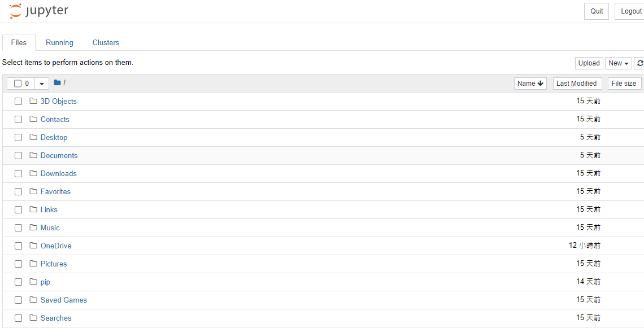This screenshot has height=328, width=644.
Task: Click the refresh file list icon
Action: click(x=639, y=63)
